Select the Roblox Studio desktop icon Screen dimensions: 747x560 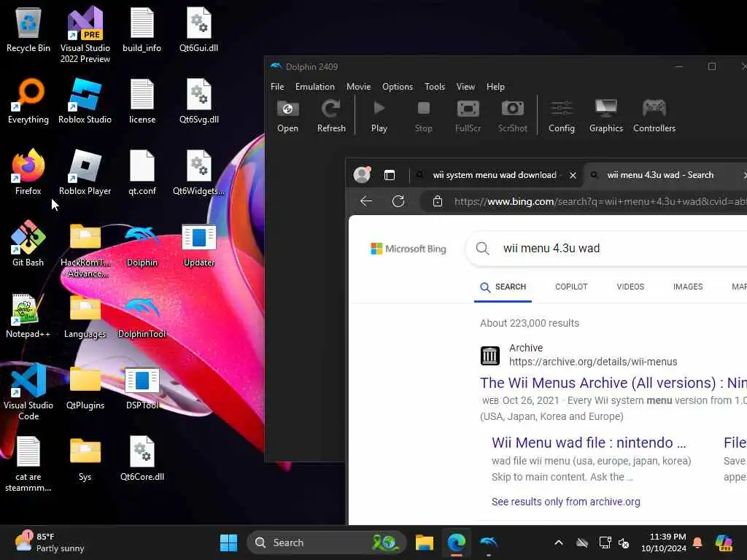(85, 101)
